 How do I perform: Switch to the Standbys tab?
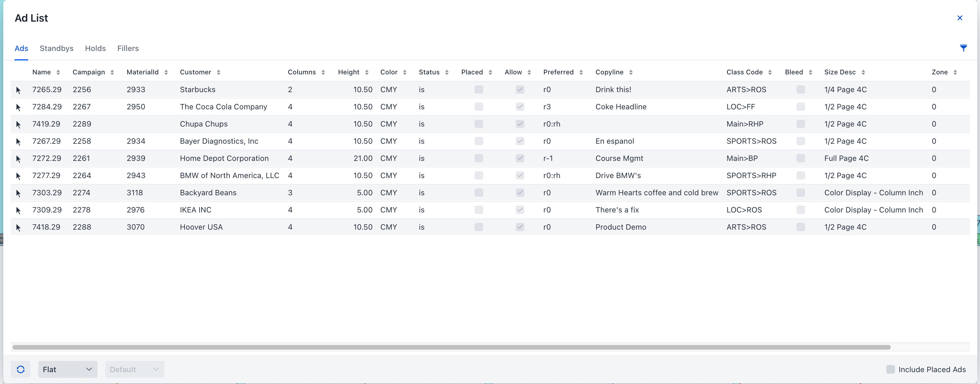pyautogui.click(x=56, y=48)
